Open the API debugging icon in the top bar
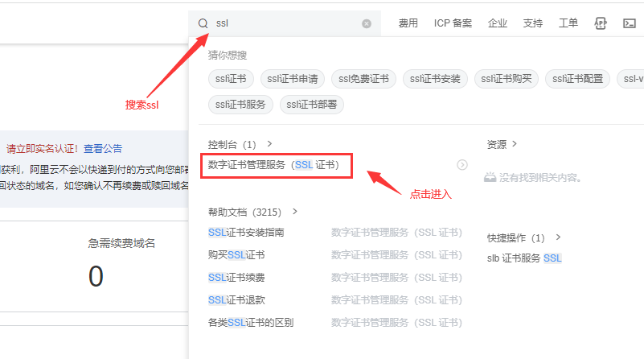This screenshot has height=359, width=644. pyautogui.click(x=600, y=23)
